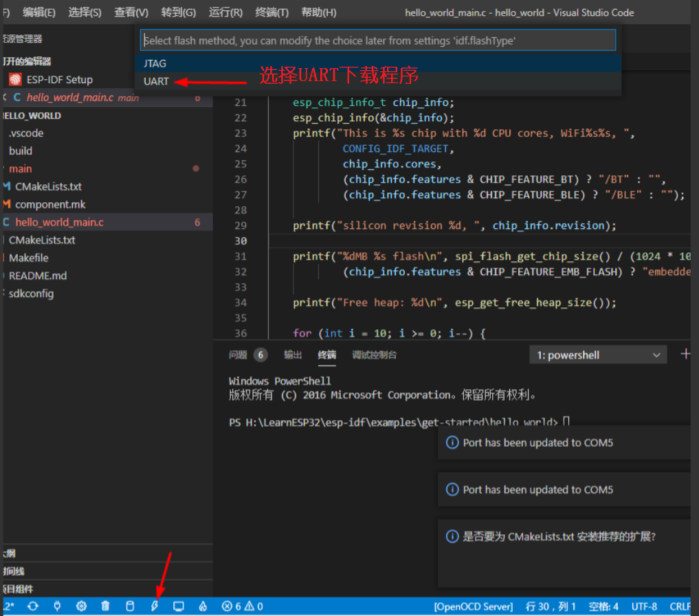This screenshot has width=699, height=616.
Task: Click the flash device lightning icon
Action: pos(154,606)
